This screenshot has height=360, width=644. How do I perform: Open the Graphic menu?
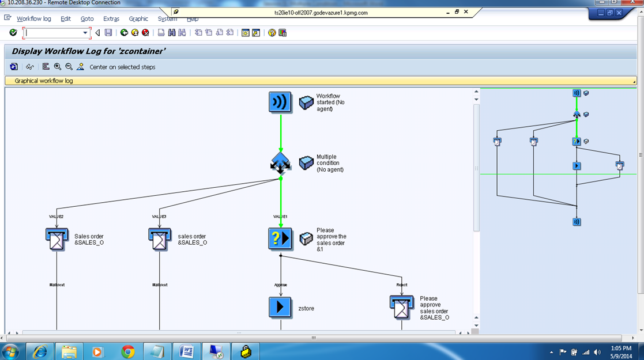pos(138,18)
